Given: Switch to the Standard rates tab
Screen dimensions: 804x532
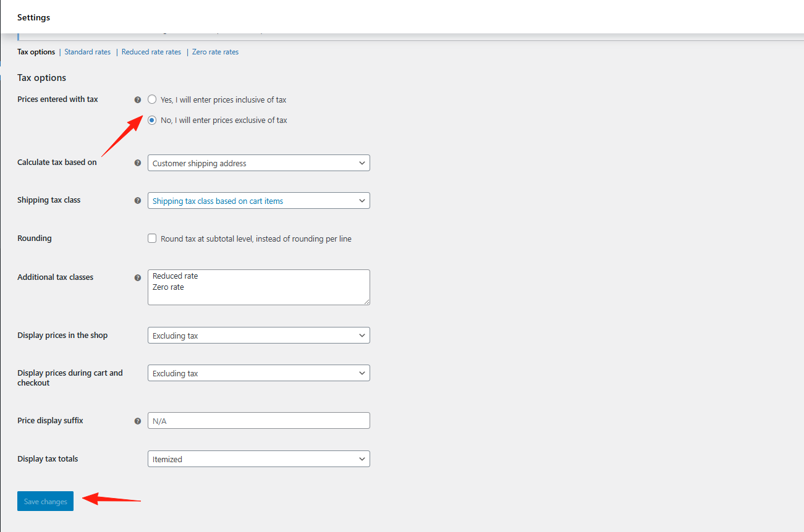Looking at the screenshot, I should click(x=88, y=52).
